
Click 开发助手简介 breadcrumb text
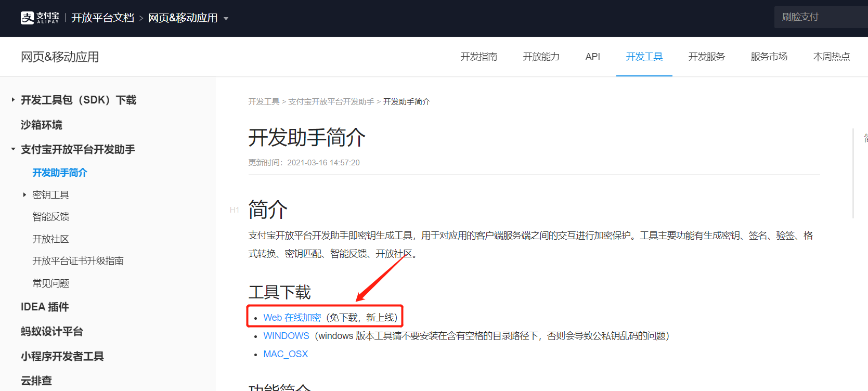pos(407,102)
